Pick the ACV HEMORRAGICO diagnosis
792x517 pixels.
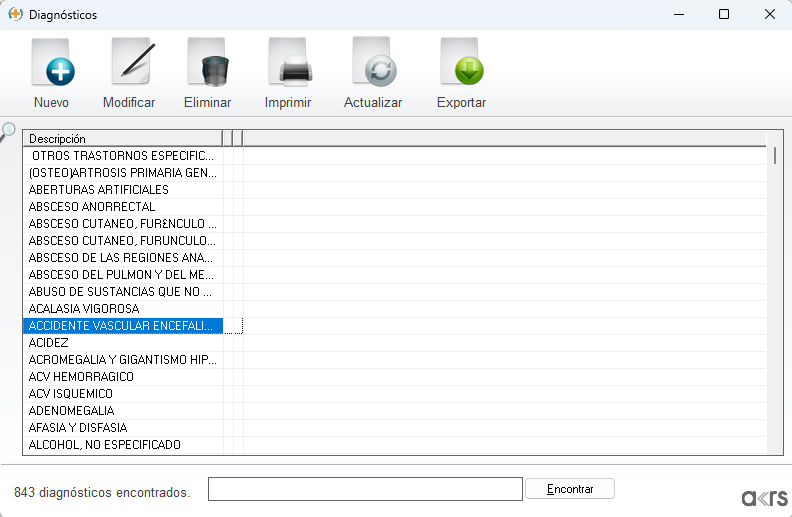pyautogui.click(x=81, y=377)
